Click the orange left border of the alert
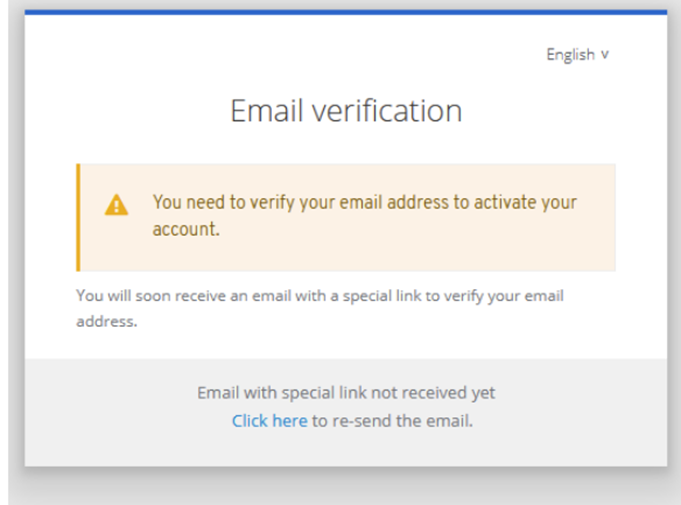The height and width of the screenshot is (505, 681). pyautogui.click(x=78, y=217)
